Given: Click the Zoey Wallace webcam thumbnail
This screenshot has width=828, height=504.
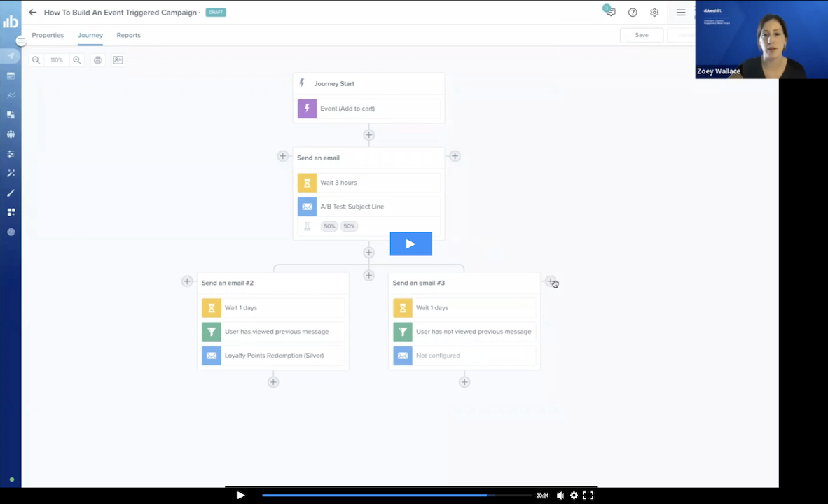Looking at the screenshot, I should pyautogui.click(x=761, y=39).
